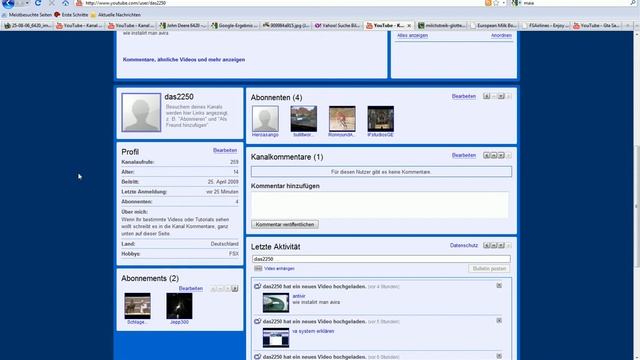The height and width of the screenshot is (360, 640).
Task: Click the Alles anzeigen link
Action: coord(412,36)
